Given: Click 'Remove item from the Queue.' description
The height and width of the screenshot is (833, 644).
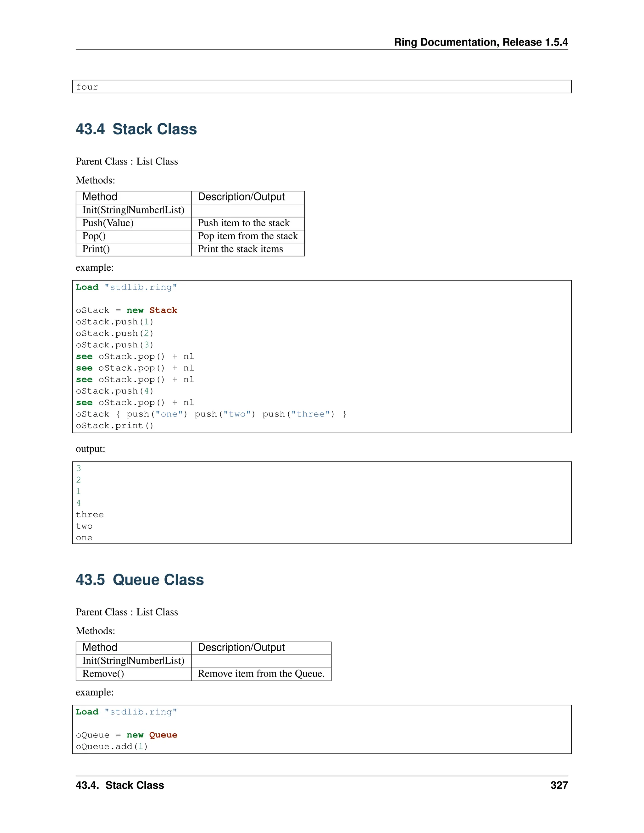Looking at the screenshot, I should pyautogui.click(x=261, y=674).
